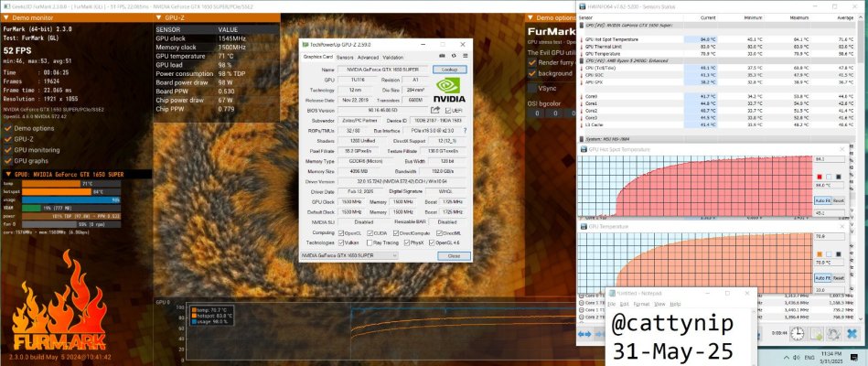
Task: Click black color swatch in Hot Spot graph
Action: pos(839,177)
